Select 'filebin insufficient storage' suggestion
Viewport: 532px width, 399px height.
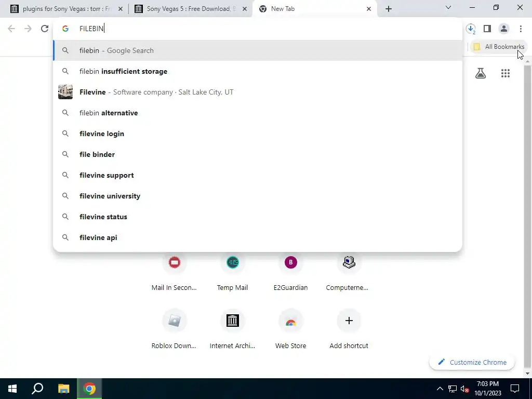258,71
